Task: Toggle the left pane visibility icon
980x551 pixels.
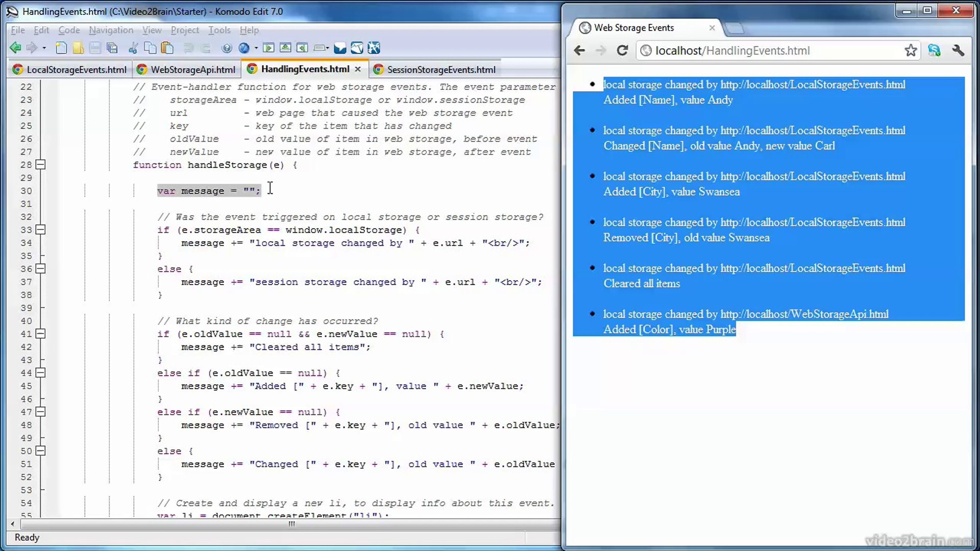Action: [x=268, y=48]
